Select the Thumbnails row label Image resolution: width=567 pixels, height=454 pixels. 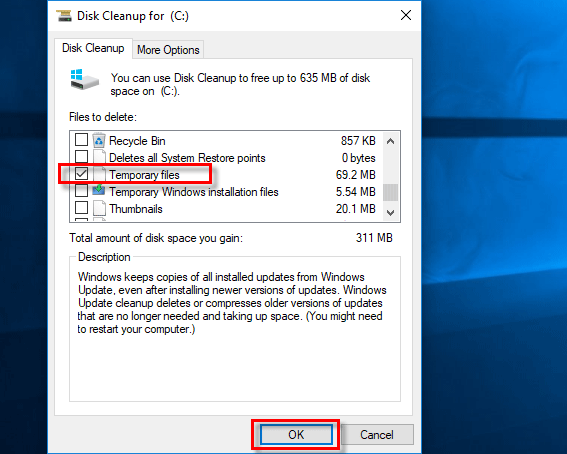136,209
